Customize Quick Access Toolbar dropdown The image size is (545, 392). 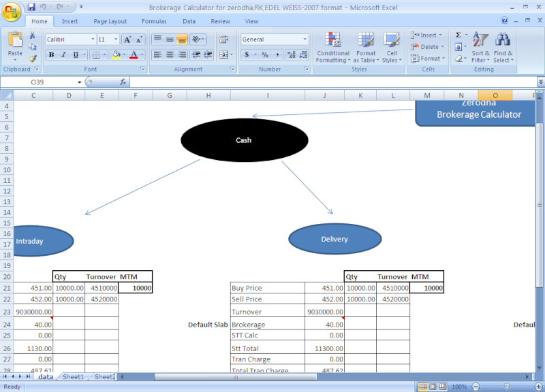[81, 7]
